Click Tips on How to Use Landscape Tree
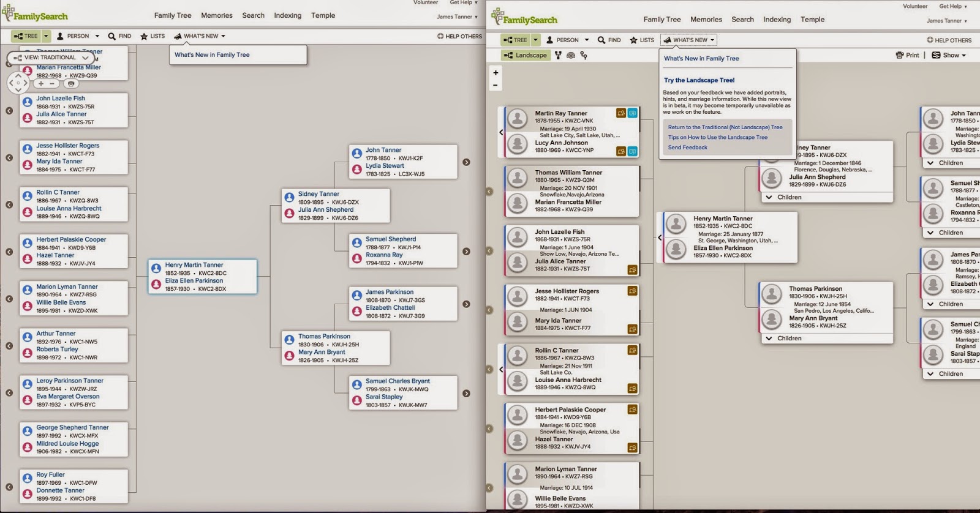The width and height of the screenshot is (980, 513). pos(717,137)
